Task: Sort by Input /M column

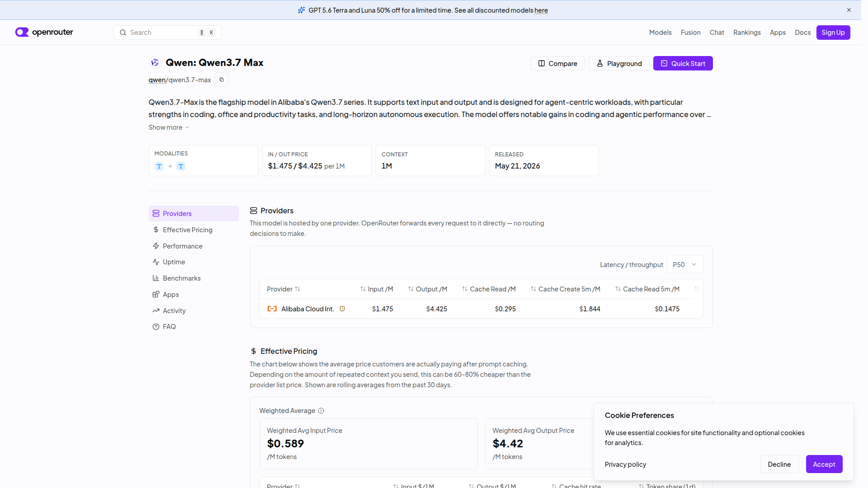Action: pyautogui.click(x=377, y=289)
